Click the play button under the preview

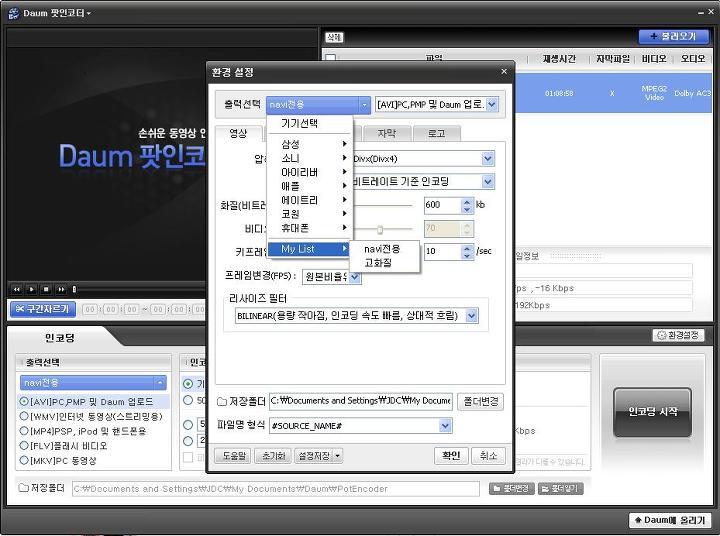(32, 289)
